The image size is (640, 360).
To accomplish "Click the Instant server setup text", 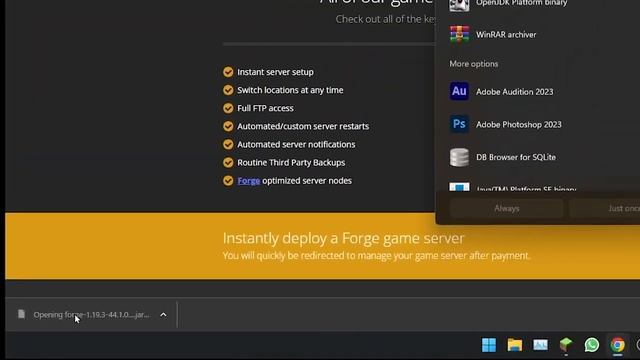I will click(276, 72).
